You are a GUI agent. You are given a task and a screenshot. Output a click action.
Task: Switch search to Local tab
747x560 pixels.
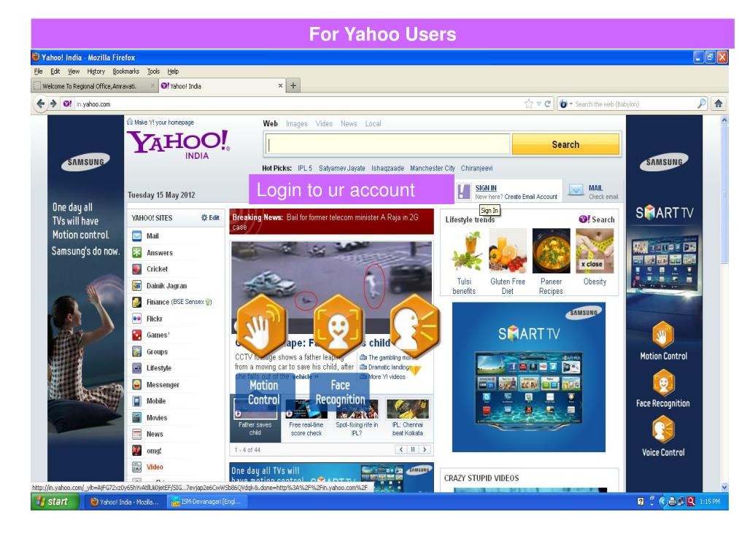click(x=373, y=124)
